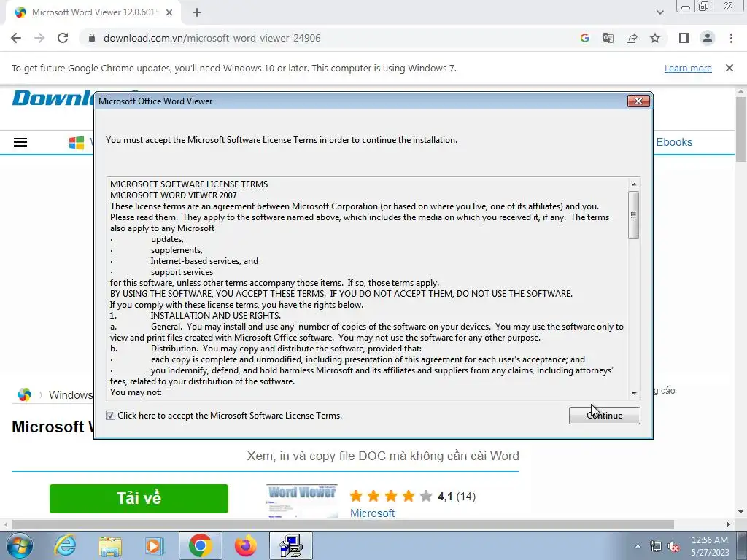The image size is (747, 560).
Task: Click the breadcrumb home globe icon
Action: click(x=24, y=394)
